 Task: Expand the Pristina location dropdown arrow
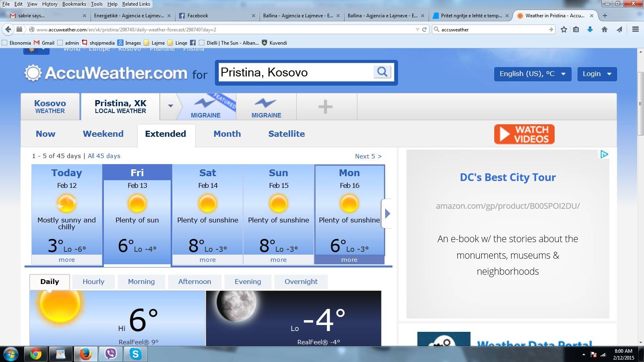(171, 106)
